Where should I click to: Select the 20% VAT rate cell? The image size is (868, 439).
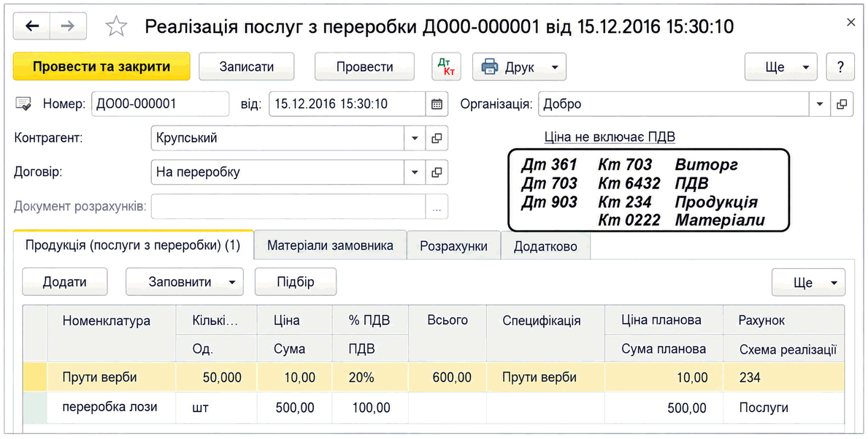[370, 378]
